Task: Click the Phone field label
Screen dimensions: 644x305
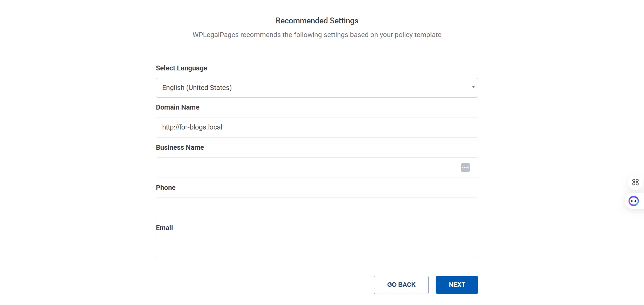Action: point(165,188)
